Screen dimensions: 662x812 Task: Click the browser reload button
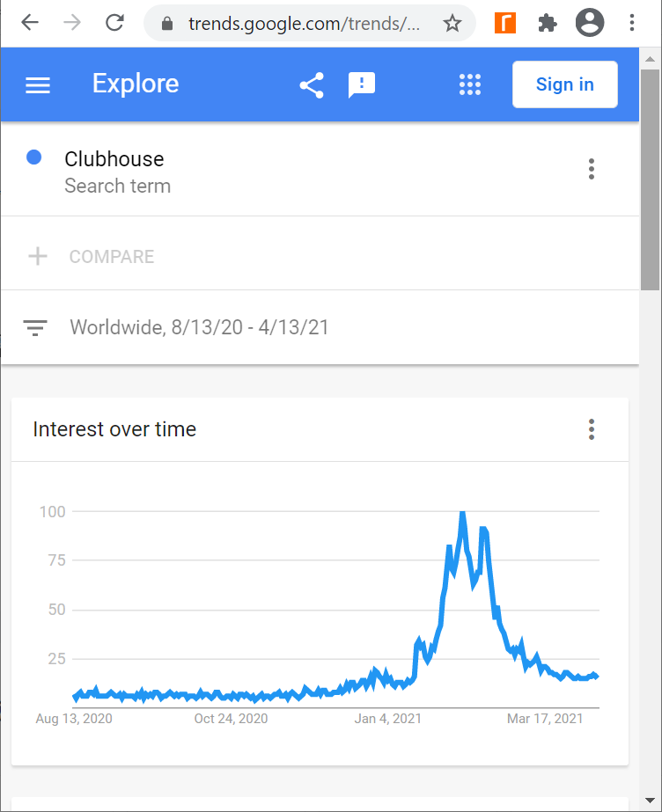coord(114,23)
